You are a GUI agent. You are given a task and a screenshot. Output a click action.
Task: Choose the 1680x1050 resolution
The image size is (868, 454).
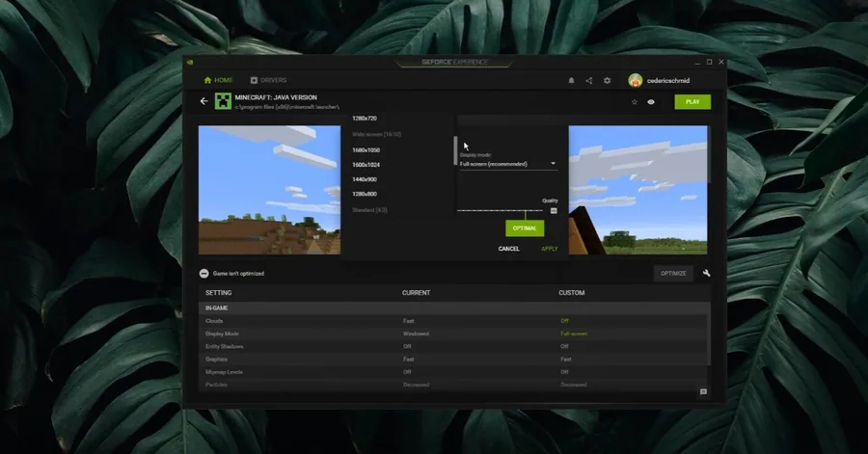pos(366,149)
